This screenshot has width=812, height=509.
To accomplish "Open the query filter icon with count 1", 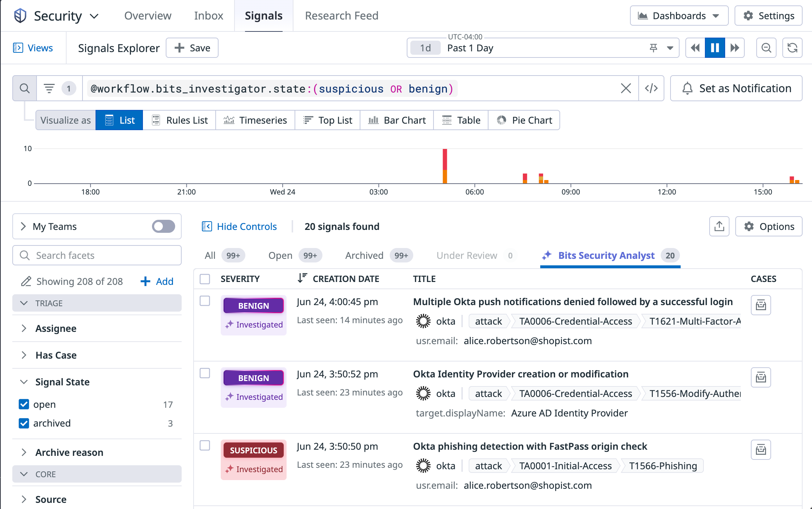I will pos(60,89).
